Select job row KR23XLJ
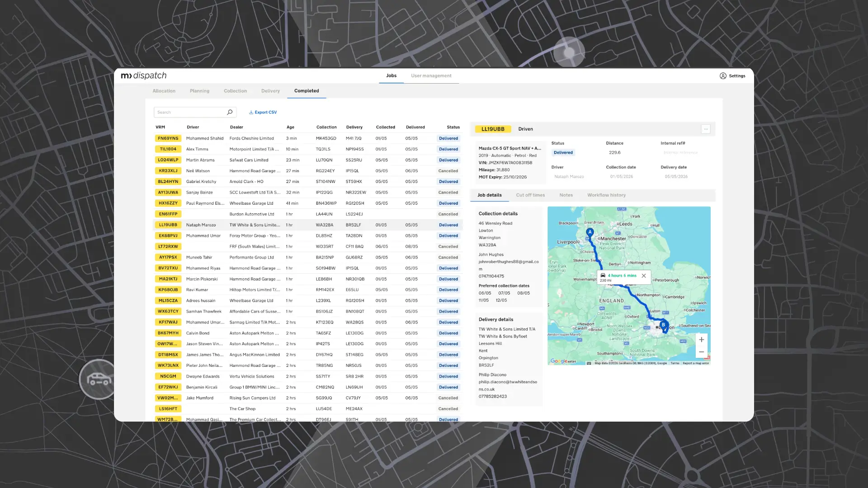 [307, 171]
